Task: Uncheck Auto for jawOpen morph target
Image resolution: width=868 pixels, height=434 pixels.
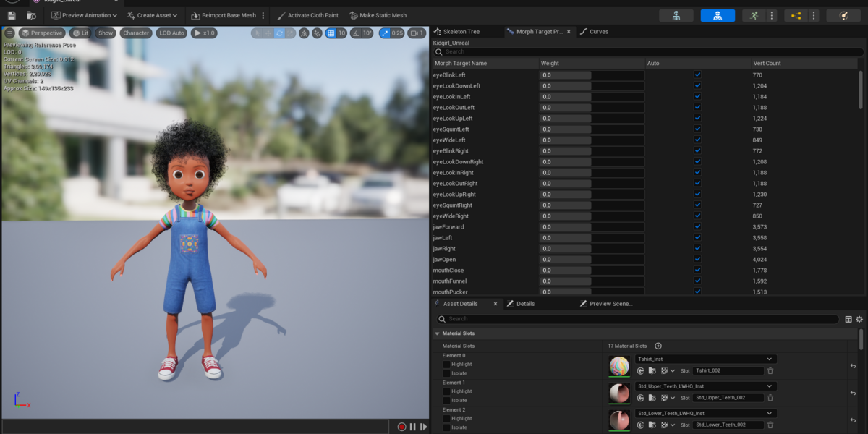Action: [x=697, y=260]
